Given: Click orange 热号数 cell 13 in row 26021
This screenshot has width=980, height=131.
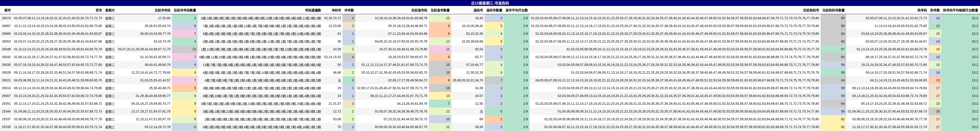Looking at the screenshot, I should (x=935, y=80).
